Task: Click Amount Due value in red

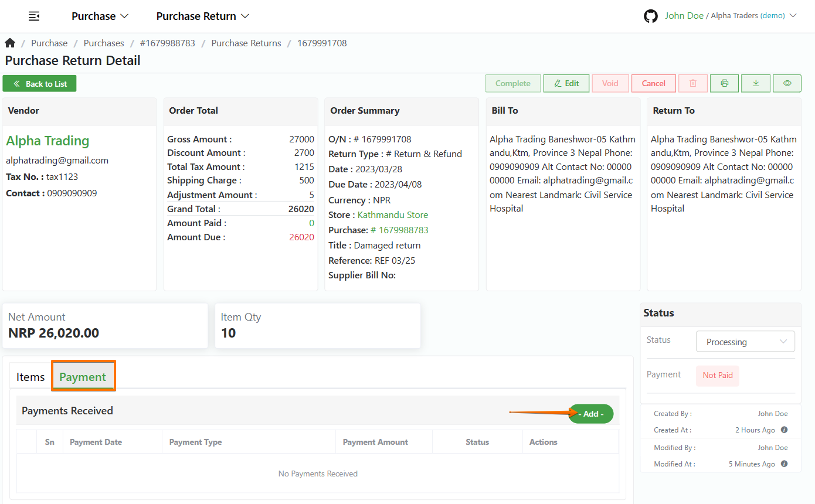Action: (301, 237)
